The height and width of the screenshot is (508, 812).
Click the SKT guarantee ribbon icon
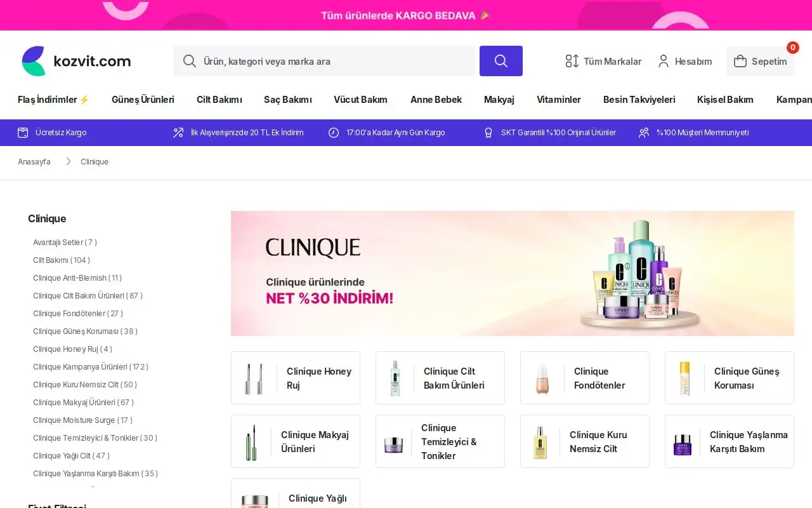coord(488,133)
